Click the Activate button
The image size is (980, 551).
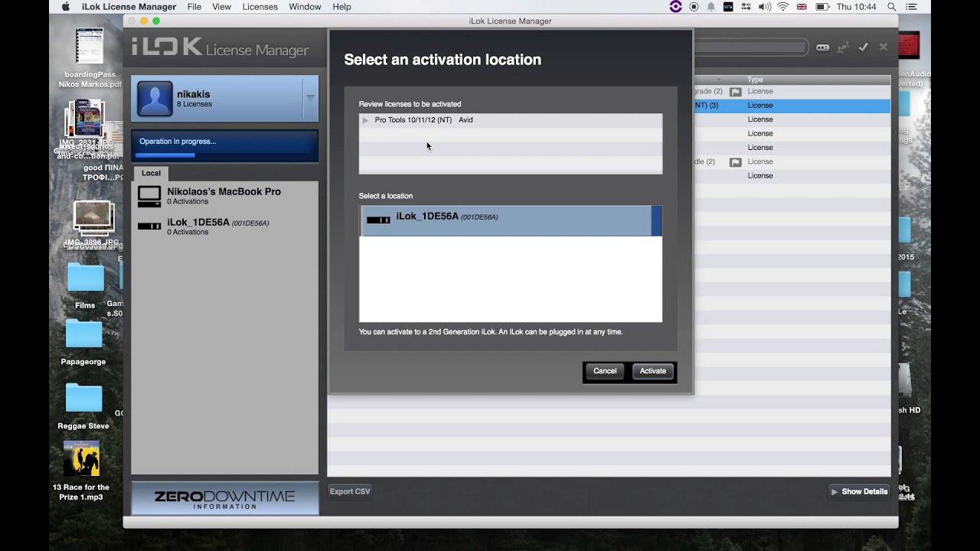point(652,371)
